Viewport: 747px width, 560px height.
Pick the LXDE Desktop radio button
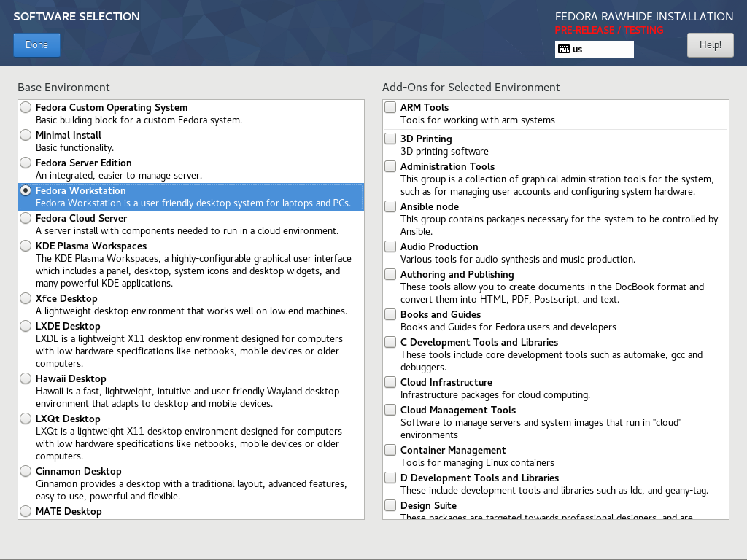[26, 326]
